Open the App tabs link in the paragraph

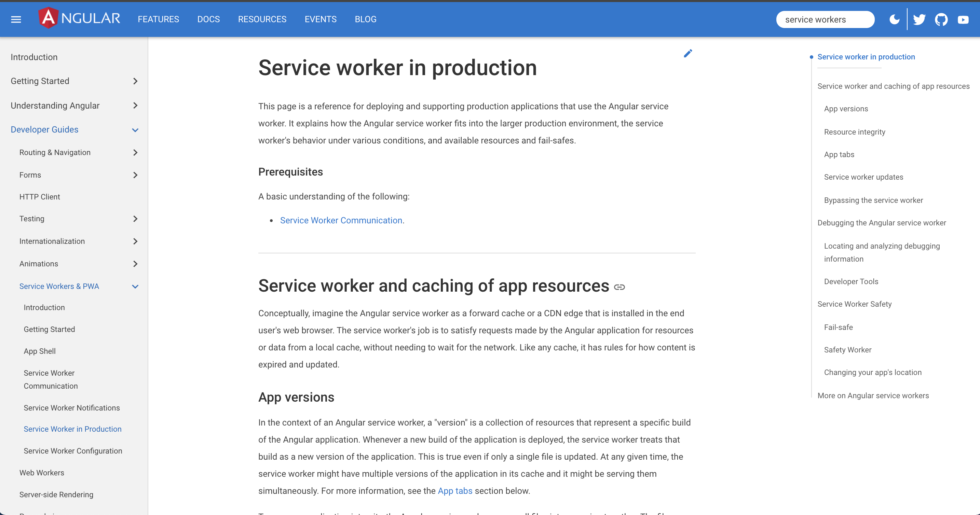click(454, 491)
